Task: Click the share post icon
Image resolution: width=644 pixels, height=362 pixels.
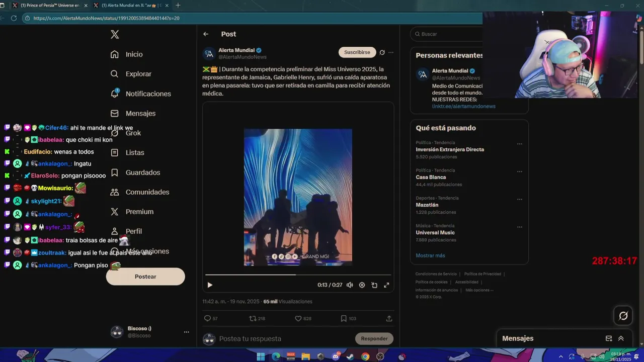Action: coord(389,318)
